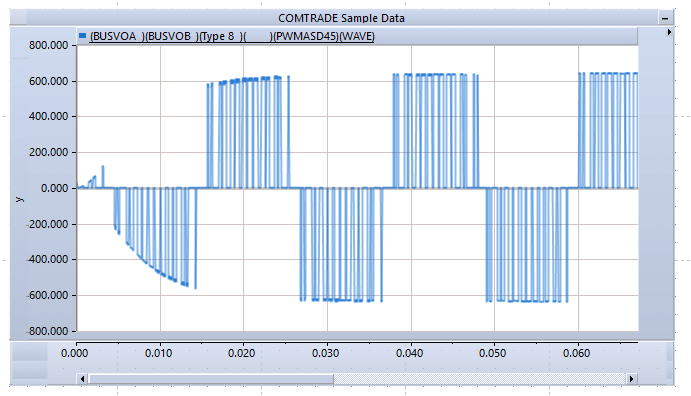
Task: Click the x-axis label 0.020
Action: 241,353
